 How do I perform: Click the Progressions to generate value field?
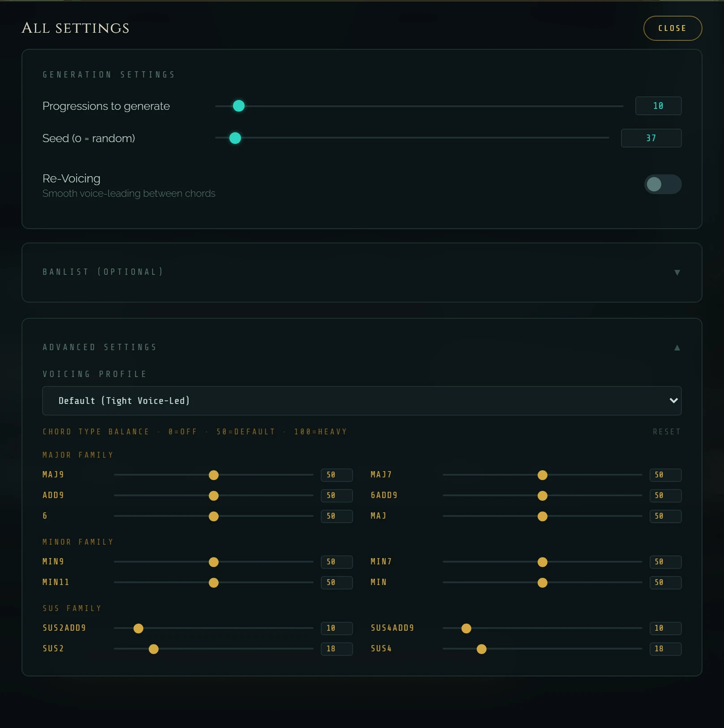[x=658, y=106]
